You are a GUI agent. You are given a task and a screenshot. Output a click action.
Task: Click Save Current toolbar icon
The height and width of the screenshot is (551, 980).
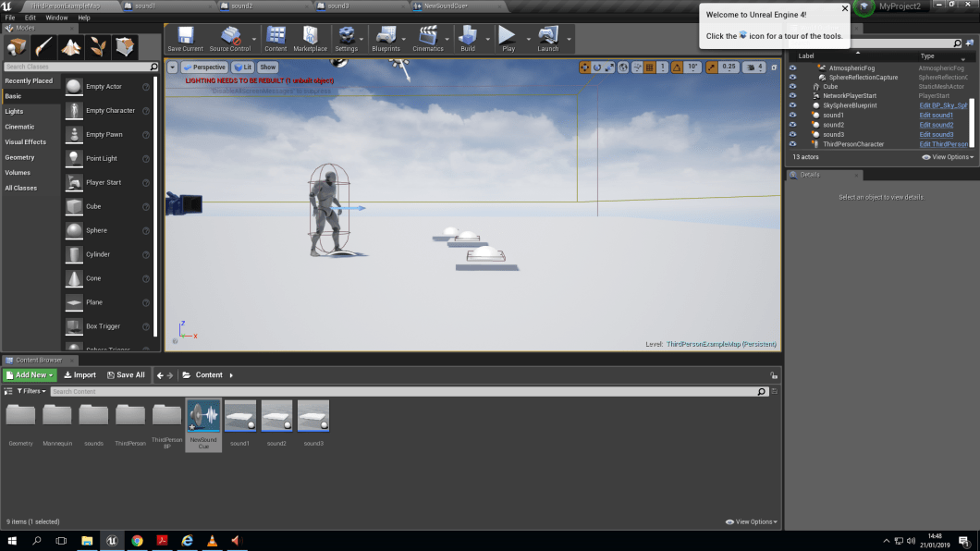tap(185, 39)
